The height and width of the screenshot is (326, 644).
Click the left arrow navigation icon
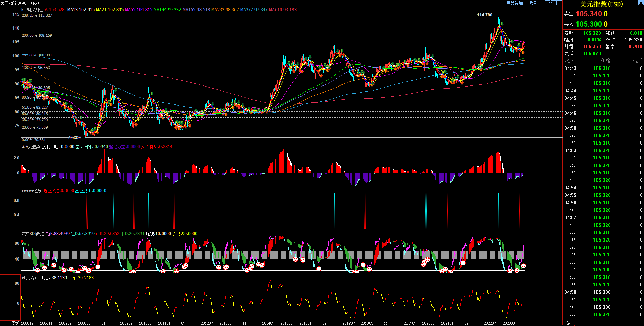(x=547, y=3)
